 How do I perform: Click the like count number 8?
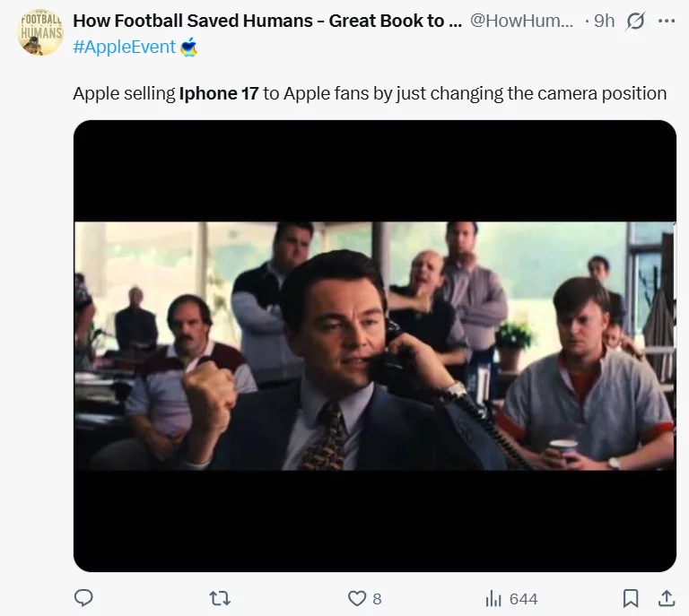click(377, 598)
